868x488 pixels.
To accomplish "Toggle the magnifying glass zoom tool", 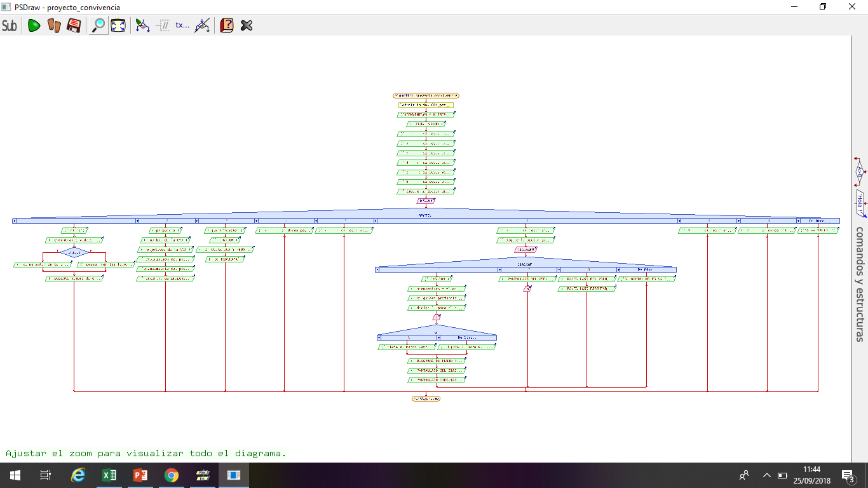I will click(98, 25).
